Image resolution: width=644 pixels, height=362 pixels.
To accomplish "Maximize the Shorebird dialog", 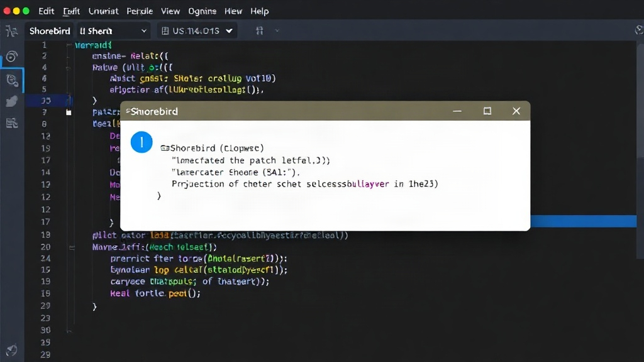I will tap(487, 111).
